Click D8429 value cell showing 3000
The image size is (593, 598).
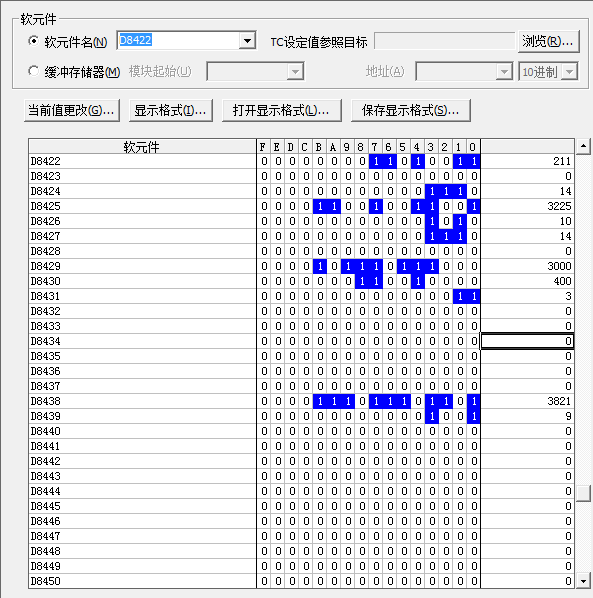click(x=527, y=266)
